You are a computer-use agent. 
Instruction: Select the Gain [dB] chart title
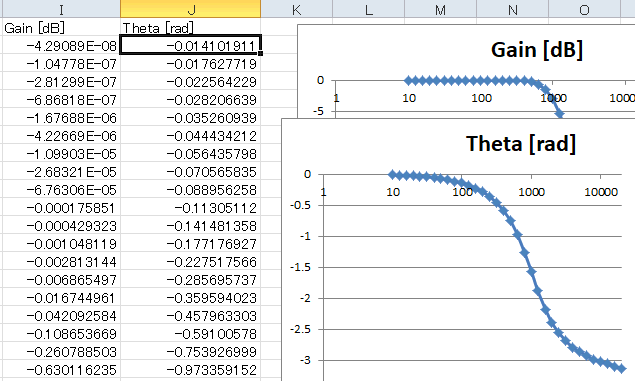537,50
